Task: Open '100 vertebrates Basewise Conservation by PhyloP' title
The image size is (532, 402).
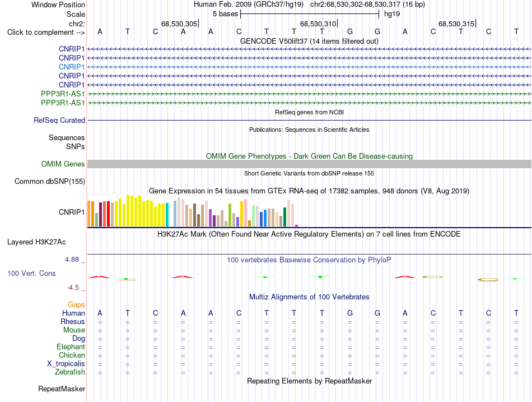Action: pos(309,260)
